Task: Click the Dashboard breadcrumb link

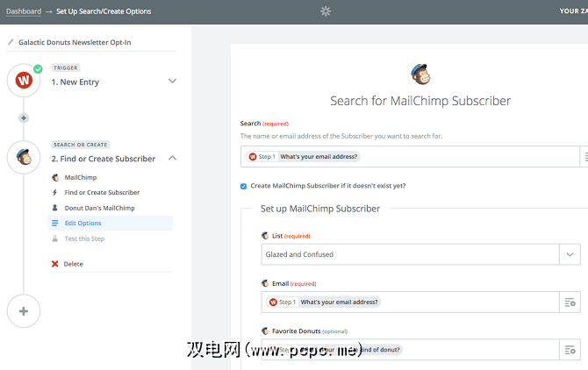Action: point(24,11)
